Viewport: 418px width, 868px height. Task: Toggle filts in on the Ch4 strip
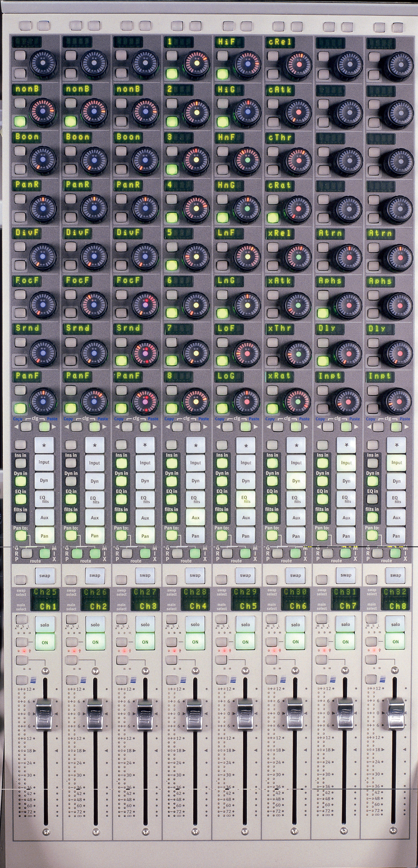(172, 517)
